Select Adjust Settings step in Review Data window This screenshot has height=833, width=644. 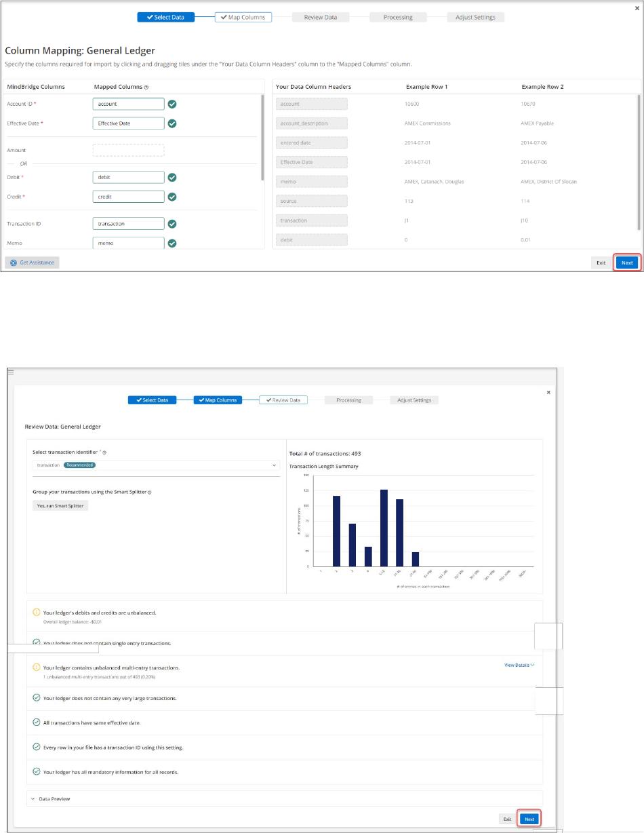pos(414,400)
